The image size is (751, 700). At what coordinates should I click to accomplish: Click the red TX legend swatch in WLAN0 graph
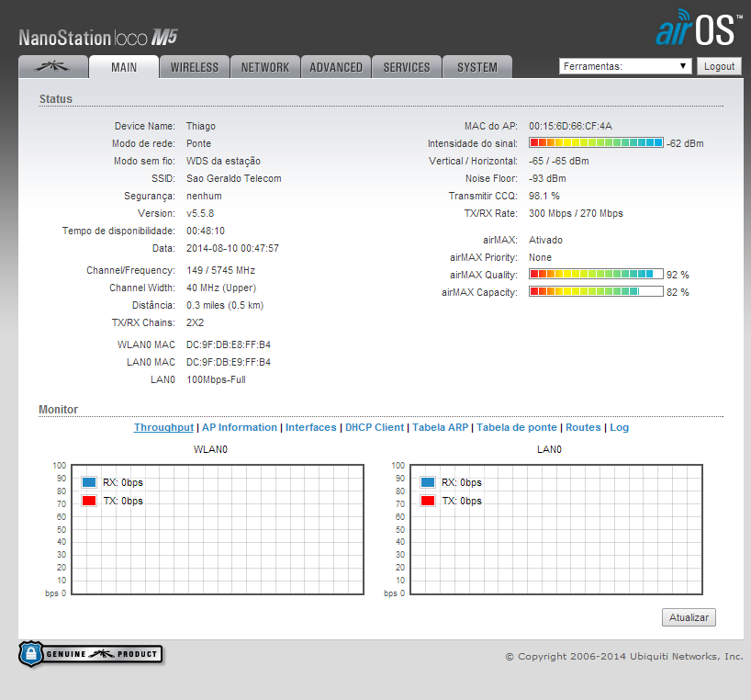89,501
